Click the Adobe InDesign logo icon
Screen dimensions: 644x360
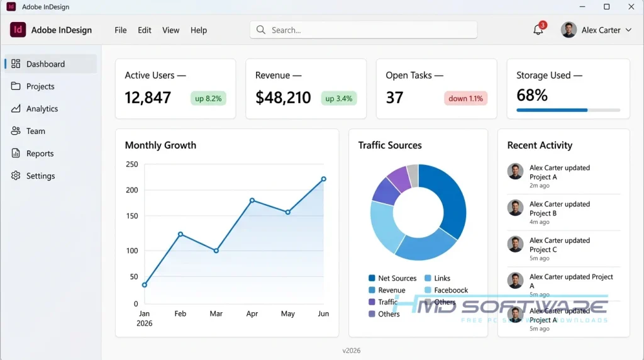18,30
